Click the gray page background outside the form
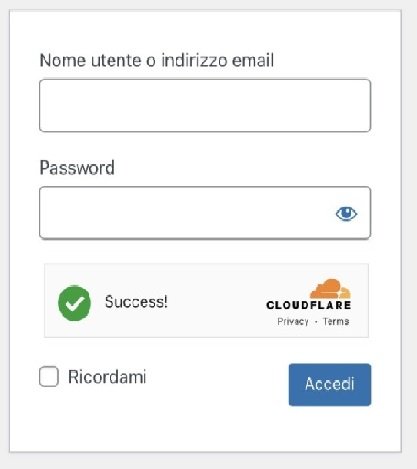The image size is (417, 469). coord(409,233)
